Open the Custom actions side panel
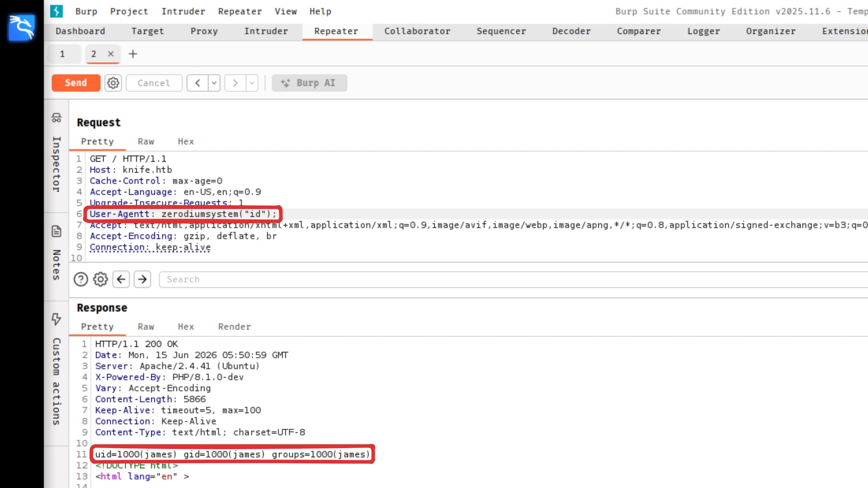The width and height of the screenshot is (868, 488). click(56, 369)
